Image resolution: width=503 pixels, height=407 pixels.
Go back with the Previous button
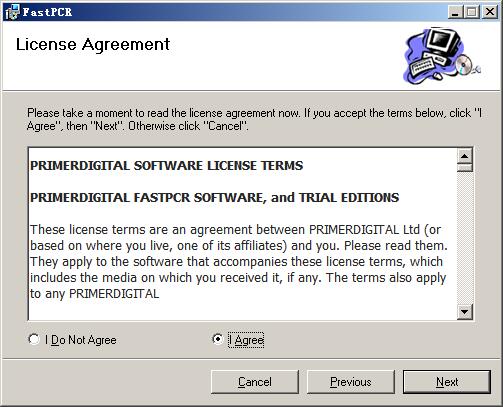(351, 382)
